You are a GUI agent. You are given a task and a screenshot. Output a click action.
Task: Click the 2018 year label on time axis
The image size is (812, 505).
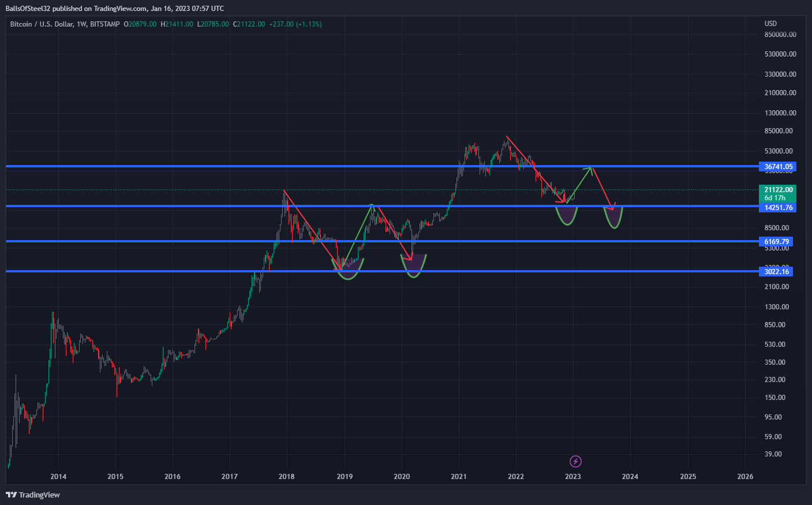tap(287, 477)
